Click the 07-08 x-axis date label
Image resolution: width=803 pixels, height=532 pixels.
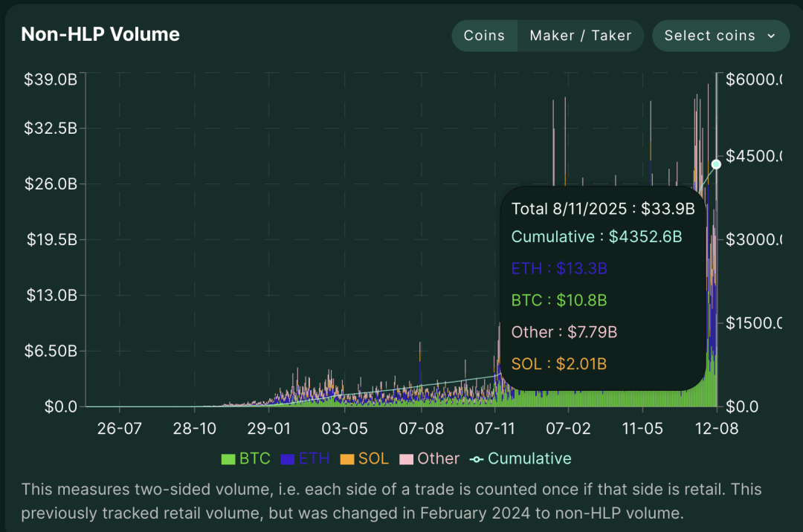click(x=422, y=429)
